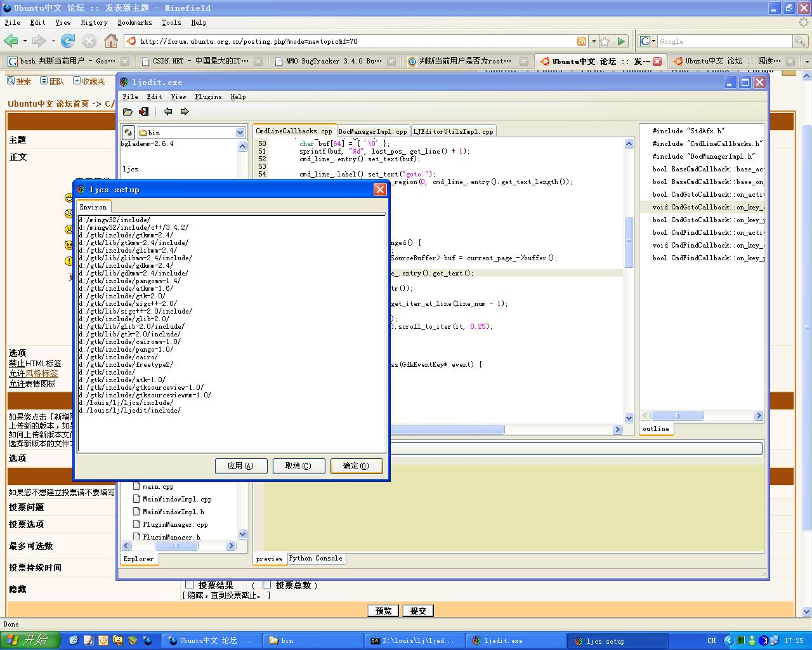This screenshot has height=650, width=812.
Task: Select the preview bottom tab
Action: click(269, 559)
